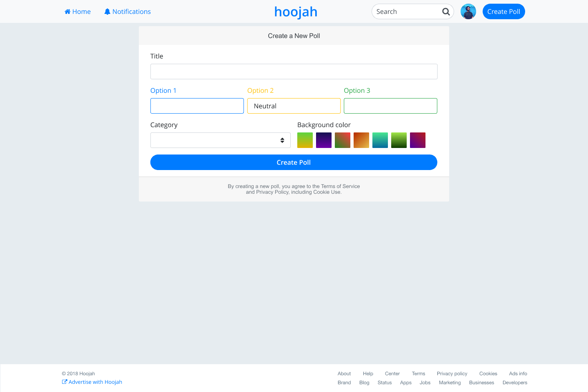Viewport: 588px width, 392px height.
Task: Expand the Category dropdown
Action: pyautogui.click(x=220, y=140)
